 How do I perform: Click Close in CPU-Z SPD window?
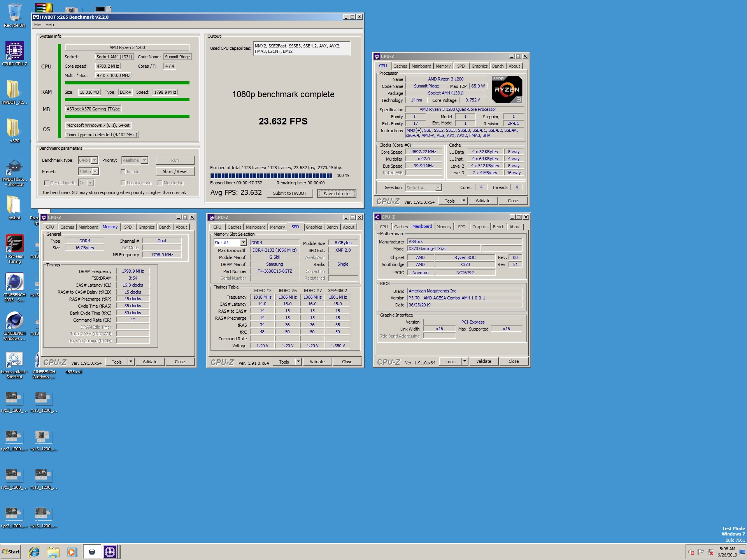click(x=347, y=362)
